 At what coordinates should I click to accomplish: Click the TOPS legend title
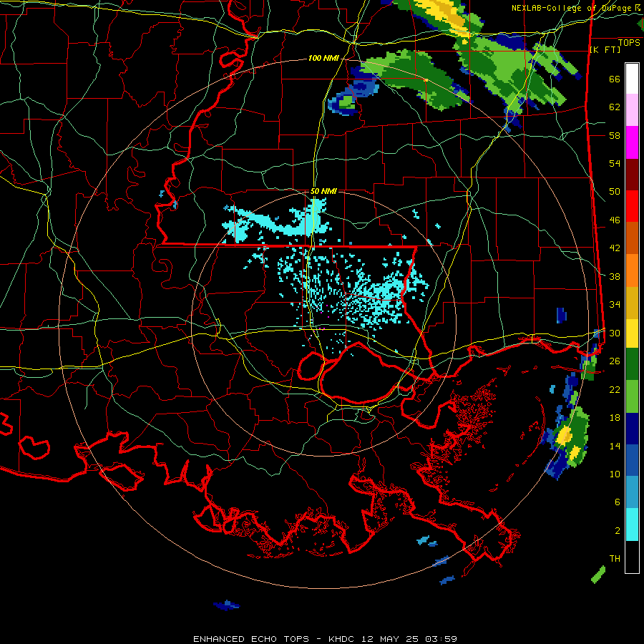[x=629, y=43]
